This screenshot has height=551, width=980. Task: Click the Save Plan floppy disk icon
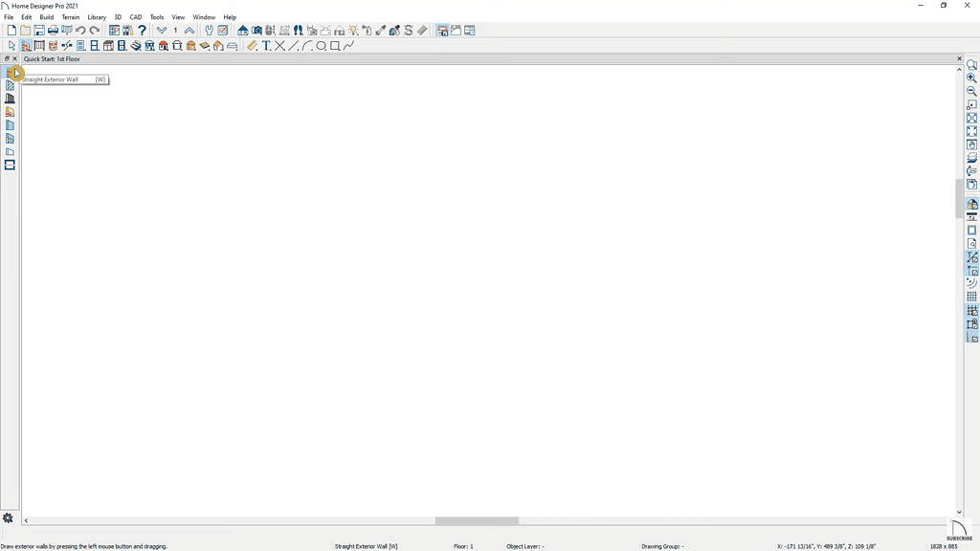38,30
